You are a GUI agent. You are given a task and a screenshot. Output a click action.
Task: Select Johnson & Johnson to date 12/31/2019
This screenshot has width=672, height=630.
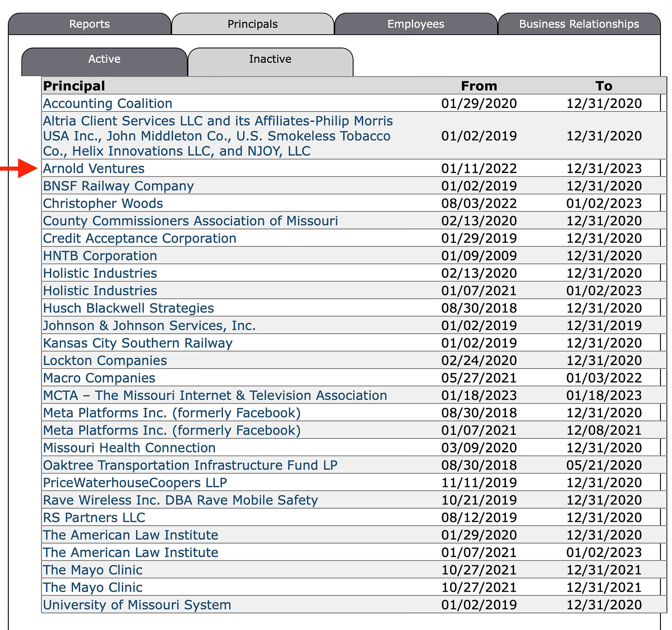[x=604, y=326]
